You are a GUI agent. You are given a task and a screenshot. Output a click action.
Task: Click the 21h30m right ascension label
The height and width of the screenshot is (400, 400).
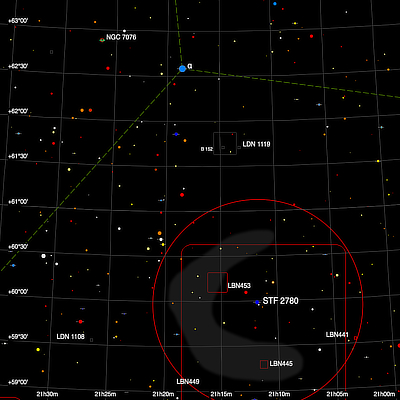click(x=47, y=394)
